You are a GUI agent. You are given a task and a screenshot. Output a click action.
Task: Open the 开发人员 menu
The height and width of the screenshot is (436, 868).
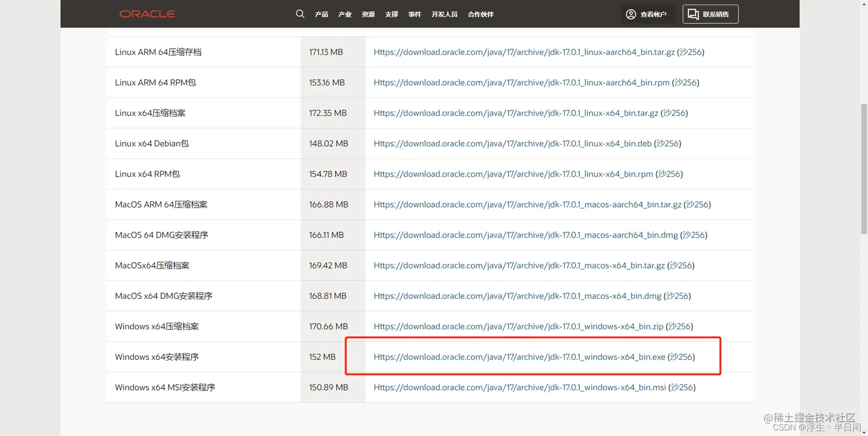coord(444,14)
